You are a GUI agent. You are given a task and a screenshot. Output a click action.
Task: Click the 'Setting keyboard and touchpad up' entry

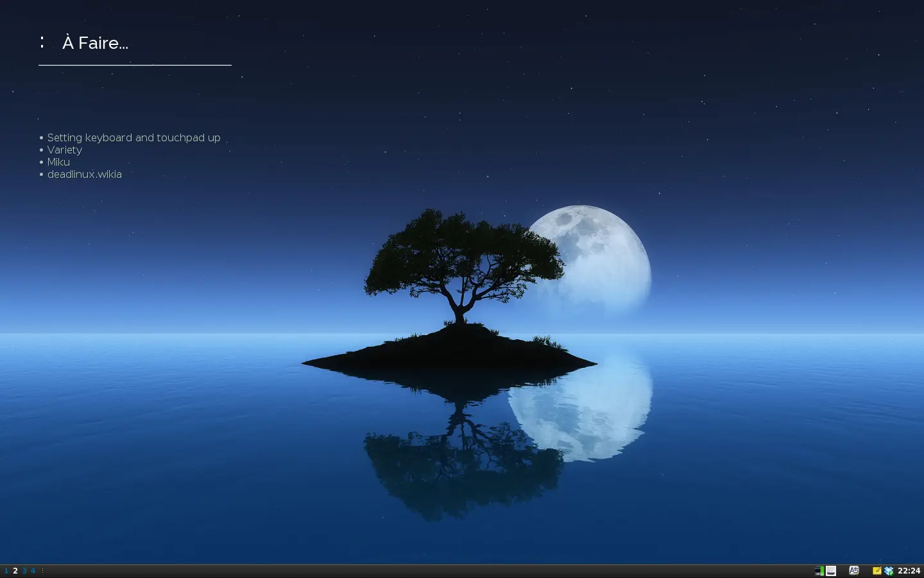[133, 137]
